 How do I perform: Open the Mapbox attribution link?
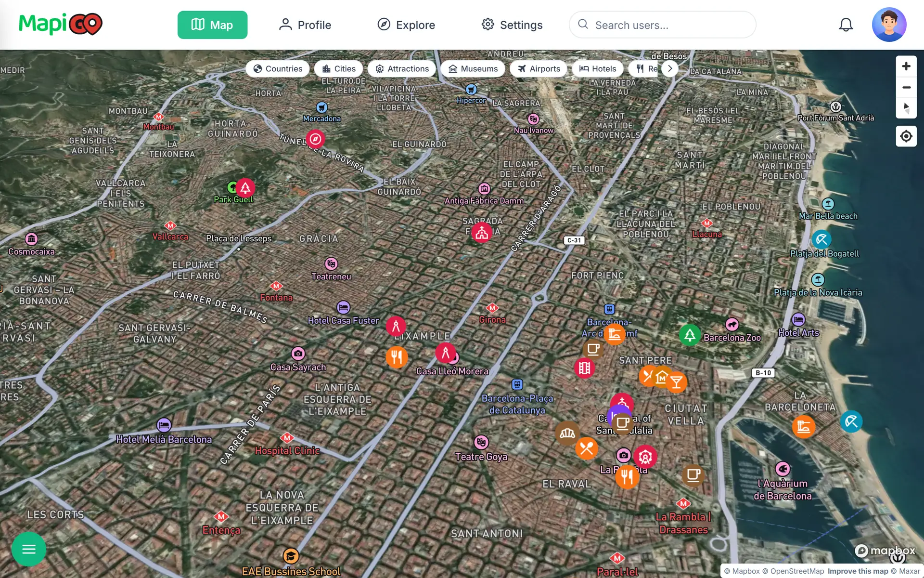tap(742, 571)
